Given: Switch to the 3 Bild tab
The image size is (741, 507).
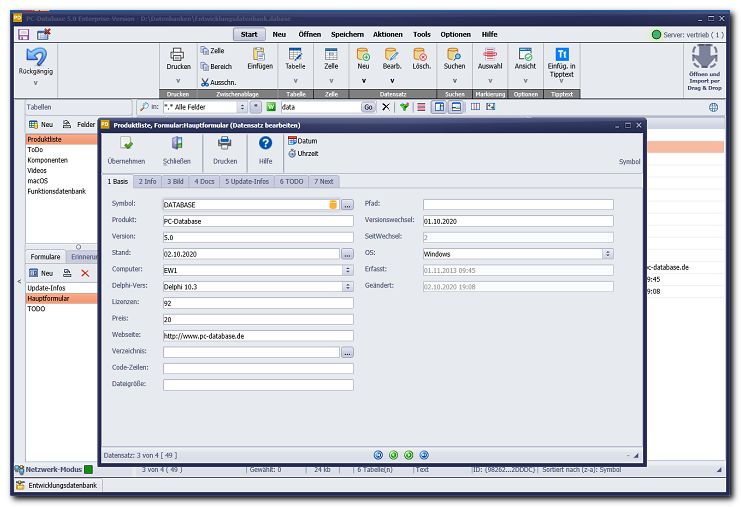Looking at the screenshot, I should [x=175, y=181].
